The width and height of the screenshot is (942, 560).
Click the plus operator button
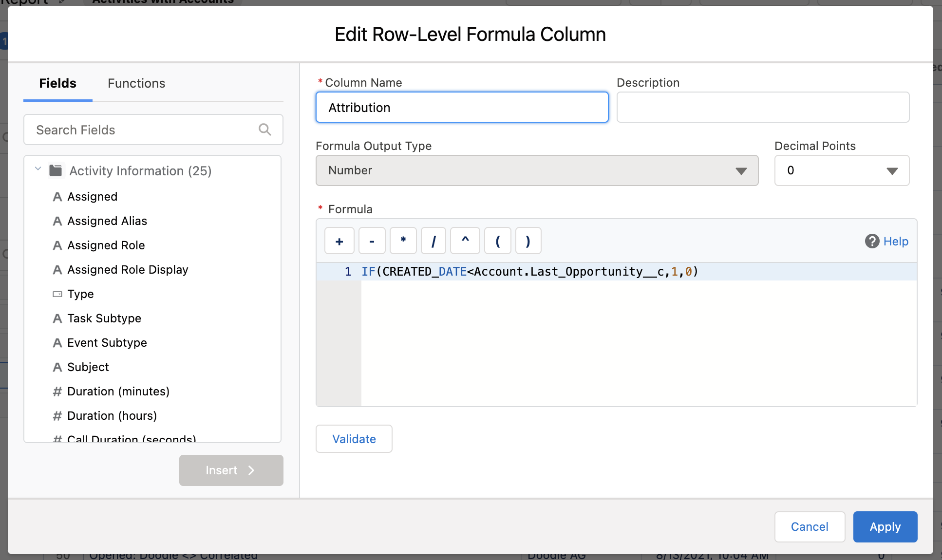pos(339,241)
